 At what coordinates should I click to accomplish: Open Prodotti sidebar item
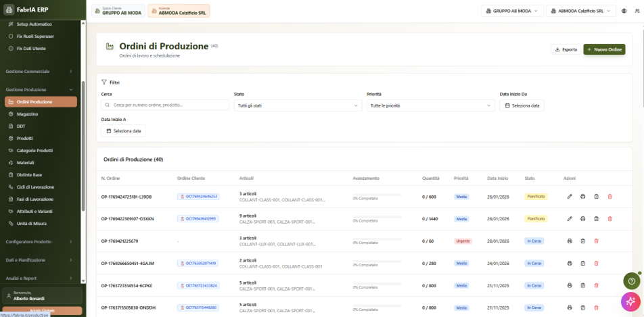[41, 139]
